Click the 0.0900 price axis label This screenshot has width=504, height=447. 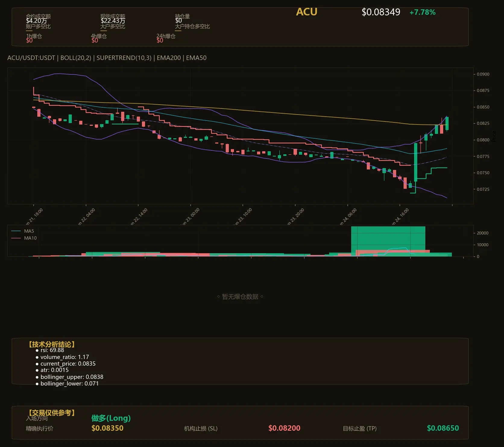[x=483, y=74]
